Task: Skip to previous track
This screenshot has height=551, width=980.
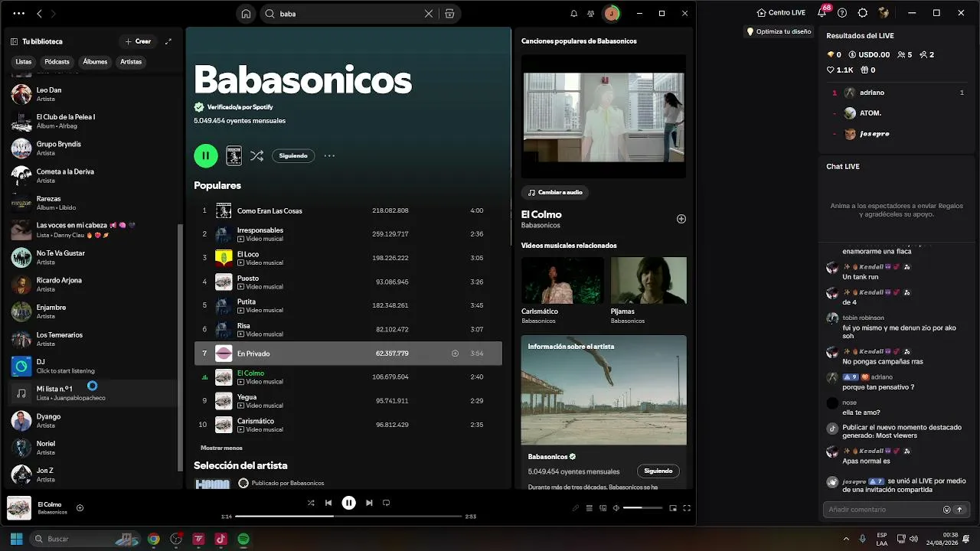Action: tap(328, 503)
